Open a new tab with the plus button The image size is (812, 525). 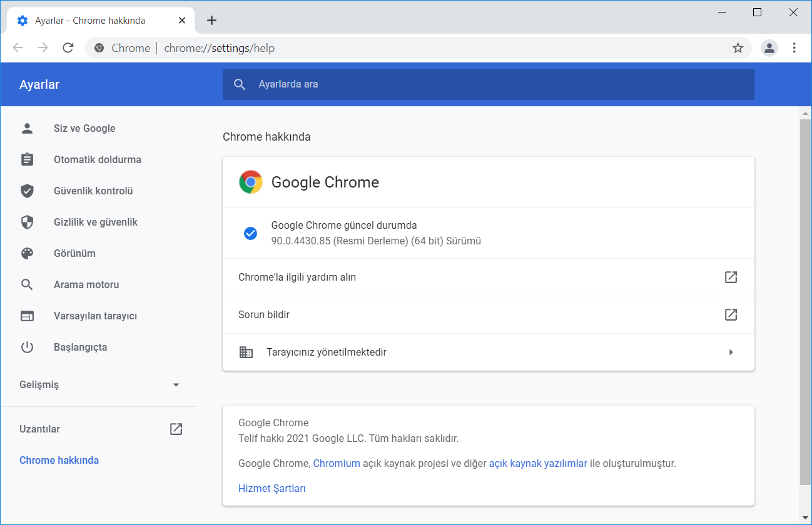point(211,21)
